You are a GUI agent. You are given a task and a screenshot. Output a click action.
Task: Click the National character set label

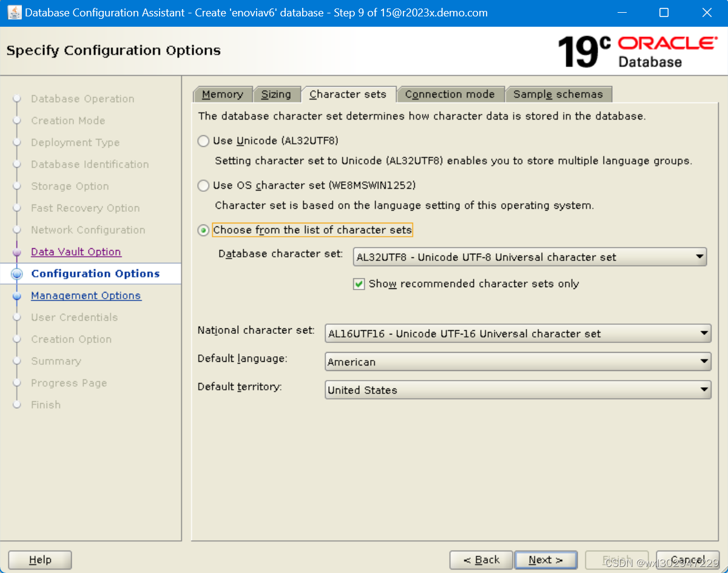coord(256,330)
